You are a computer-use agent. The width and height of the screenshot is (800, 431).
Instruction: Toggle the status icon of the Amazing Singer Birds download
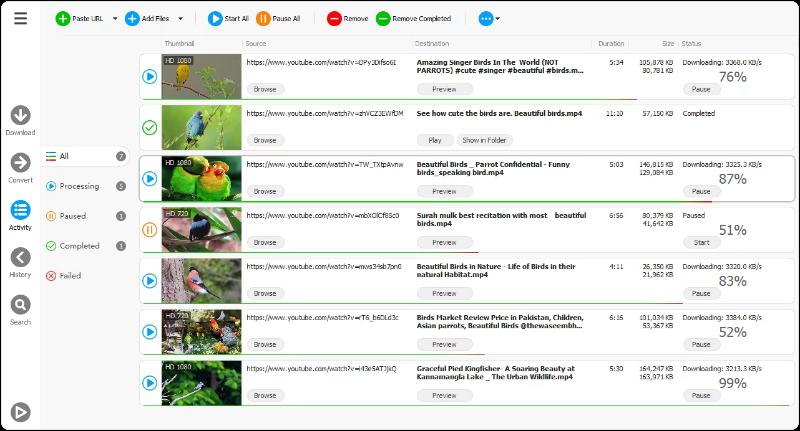point(150,76)
